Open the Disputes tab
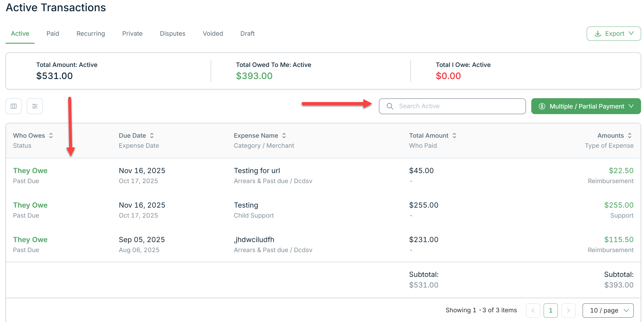 coord(173,34)
